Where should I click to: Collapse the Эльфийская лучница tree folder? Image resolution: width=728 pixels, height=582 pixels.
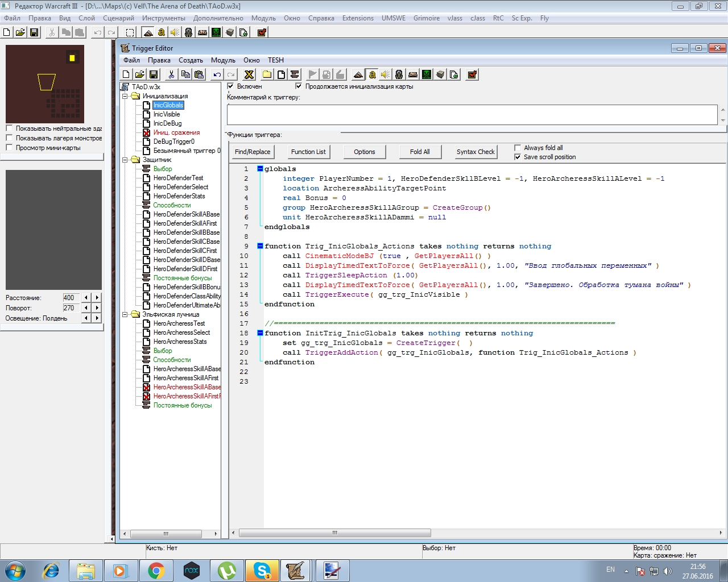pos(125,314)
